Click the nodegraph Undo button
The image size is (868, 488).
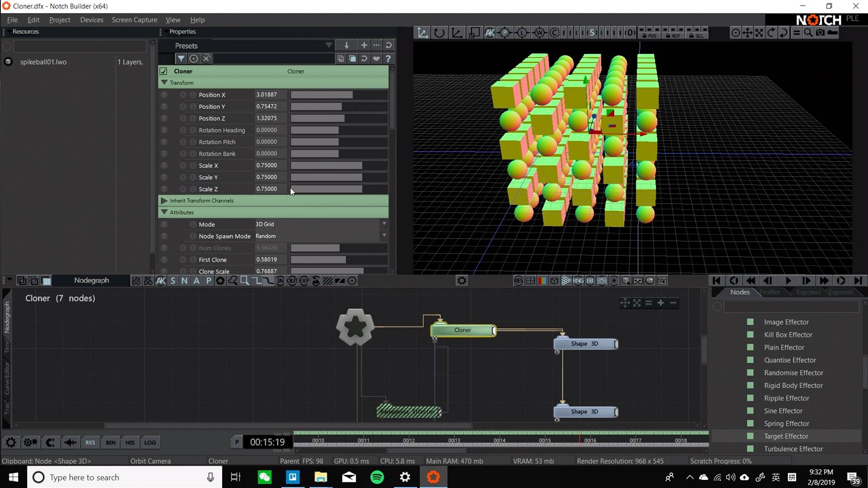click(136, 281)
